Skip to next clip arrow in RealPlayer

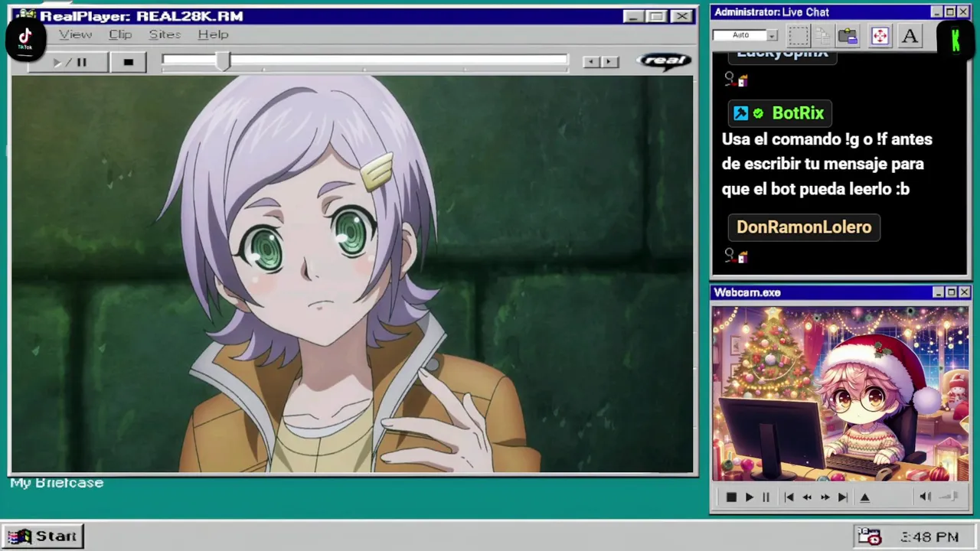pos(609,62)
